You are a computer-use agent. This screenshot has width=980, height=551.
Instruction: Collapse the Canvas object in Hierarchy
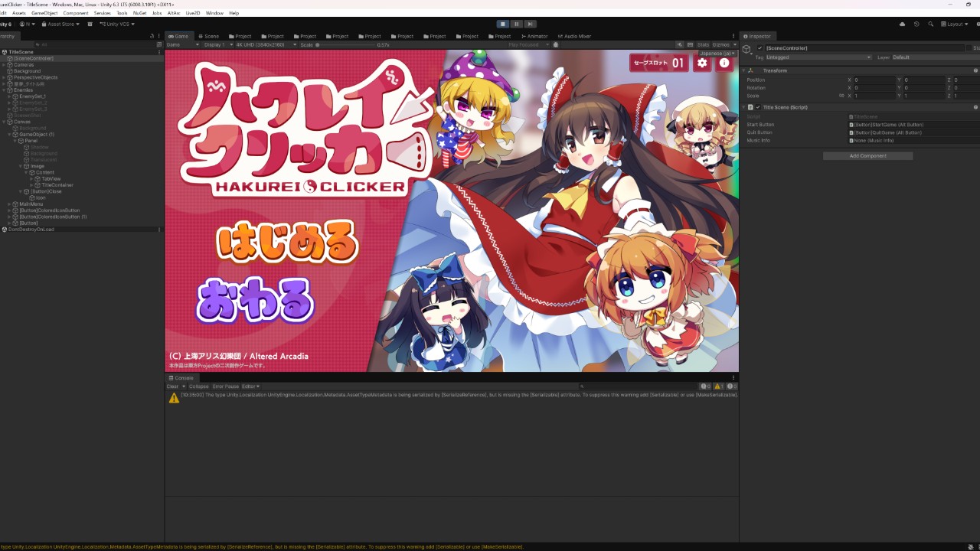pos(4,122)
